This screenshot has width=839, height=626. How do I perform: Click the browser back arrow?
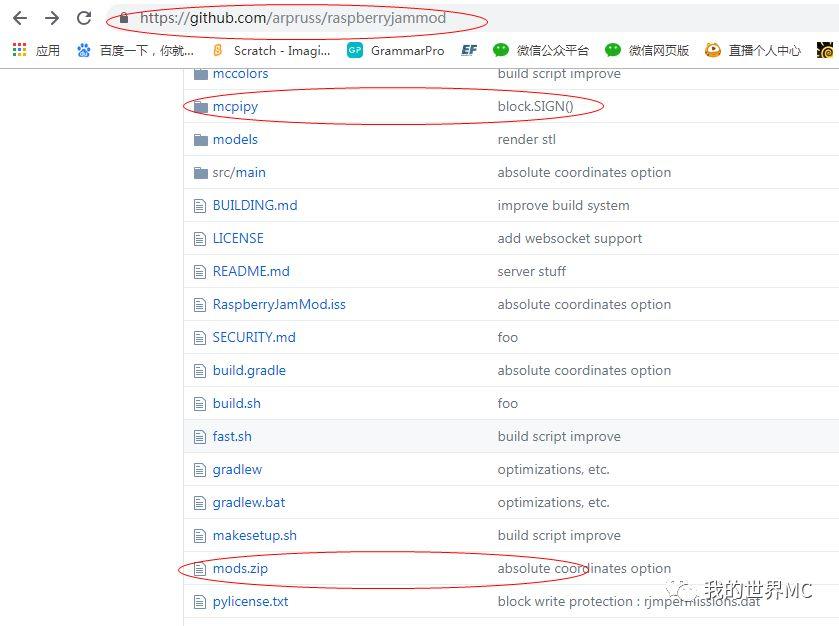20,18
